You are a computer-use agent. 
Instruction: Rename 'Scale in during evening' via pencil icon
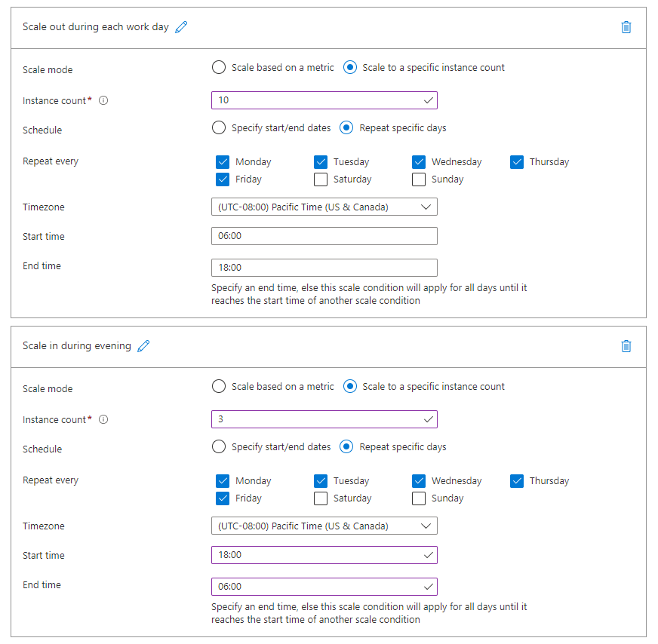(x=143, y=346)
